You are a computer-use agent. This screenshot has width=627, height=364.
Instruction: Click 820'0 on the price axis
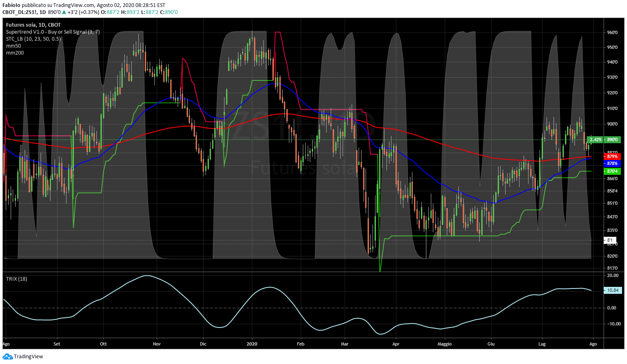point(612,256)
